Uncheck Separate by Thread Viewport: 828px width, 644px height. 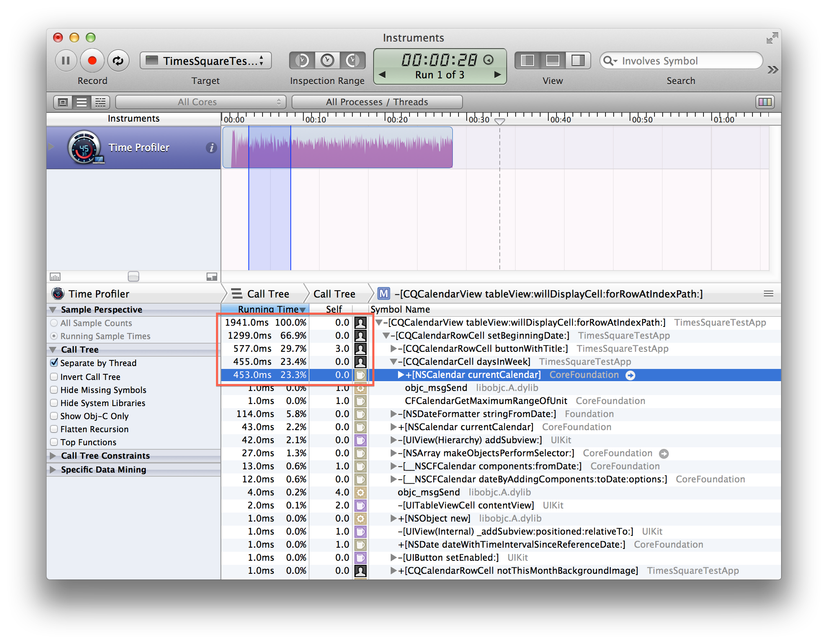(54, 363)
